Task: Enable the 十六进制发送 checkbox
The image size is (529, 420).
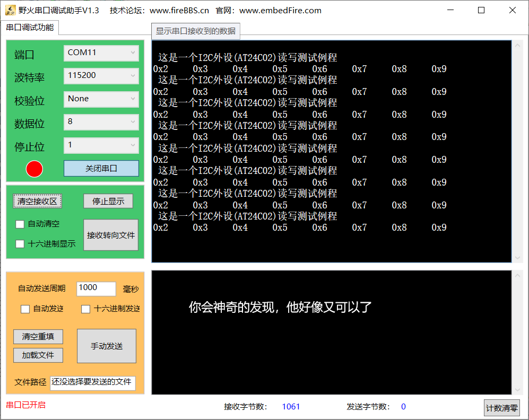Action: 86,309
